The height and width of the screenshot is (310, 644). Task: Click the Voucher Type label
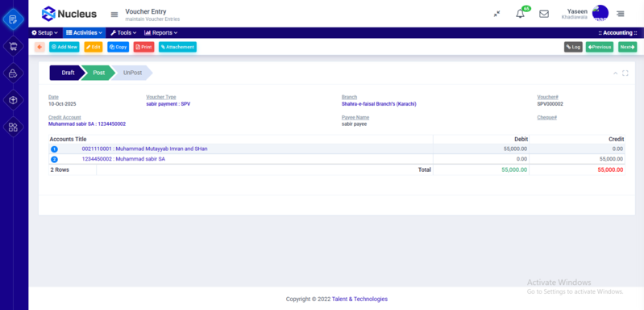coord(161,97)
